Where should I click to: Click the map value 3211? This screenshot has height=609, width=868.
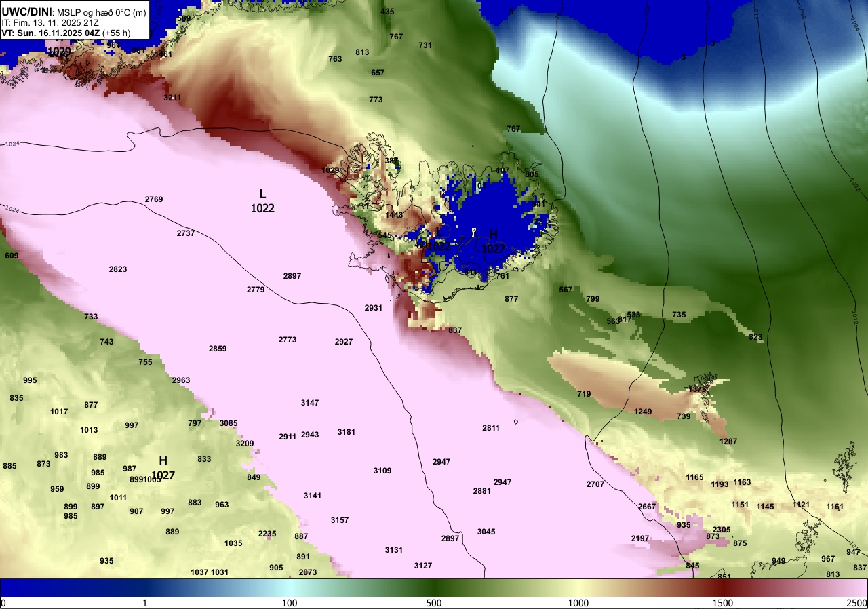pos(172,98)
